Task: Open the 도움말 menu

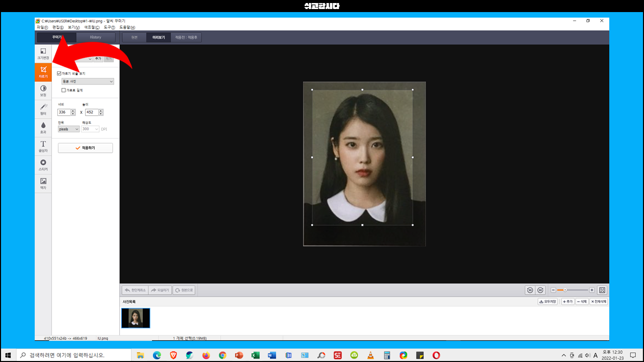Action: pyautogui.click(x=127, y=27)
